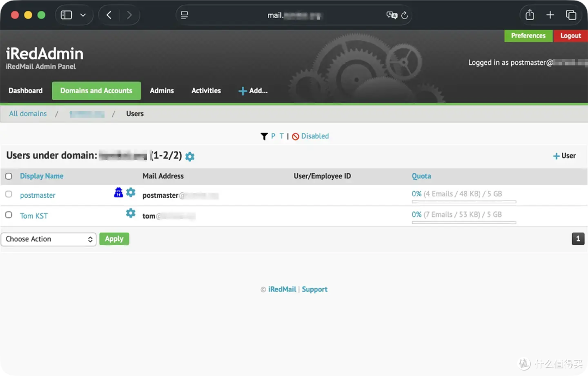
Task: Click the + User add button
Action: pos(565,156)
